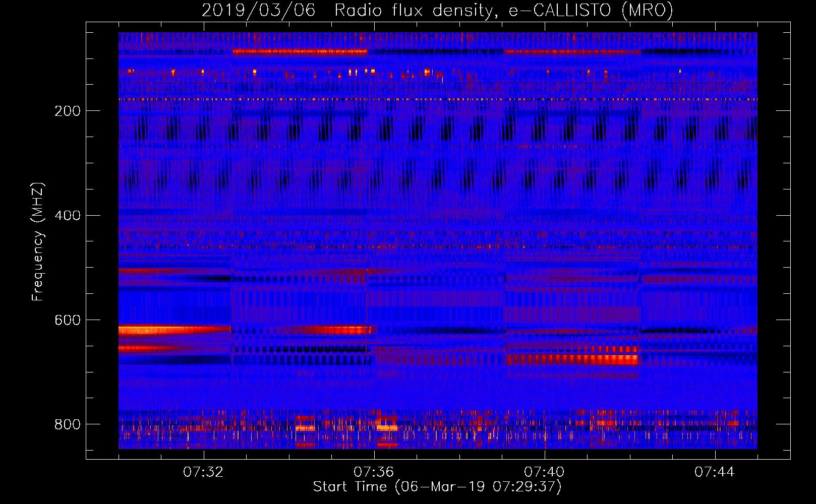Screen dimensions: 816x504
Task: Click the 200 frequency tick label
Action: pos(68,111)
